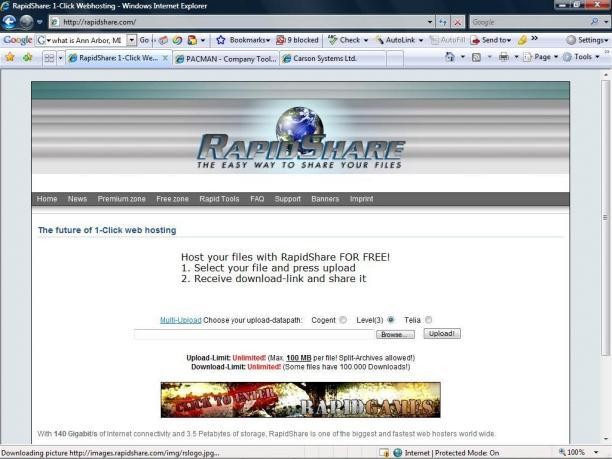Image resolution: width=612 pixels, height=459 pixels.
Task: Open the Tools menu
Action: coord(581,57)
